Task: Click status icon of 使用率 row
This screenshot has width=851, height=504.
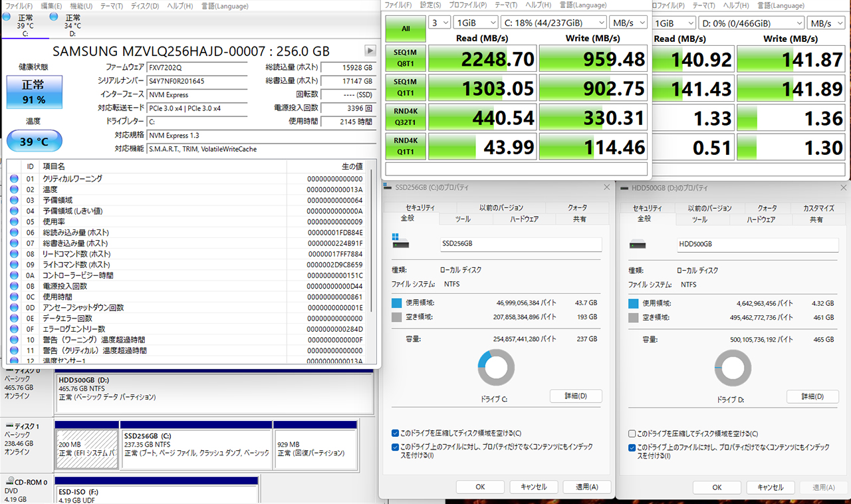Action: click(x=14, y=221)
